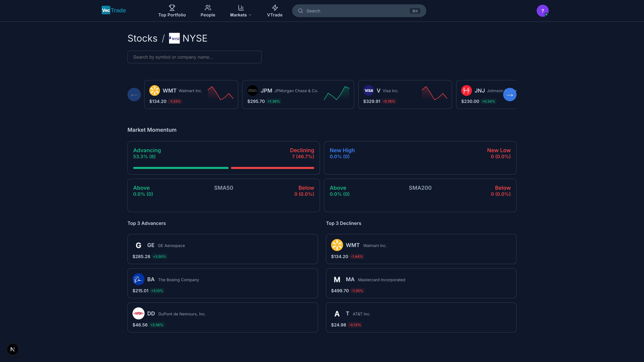Image resolution: width=644 pixels, height=362 pixels.
Task: Open the VTrade menu item
Action: [x=275, y=11]
